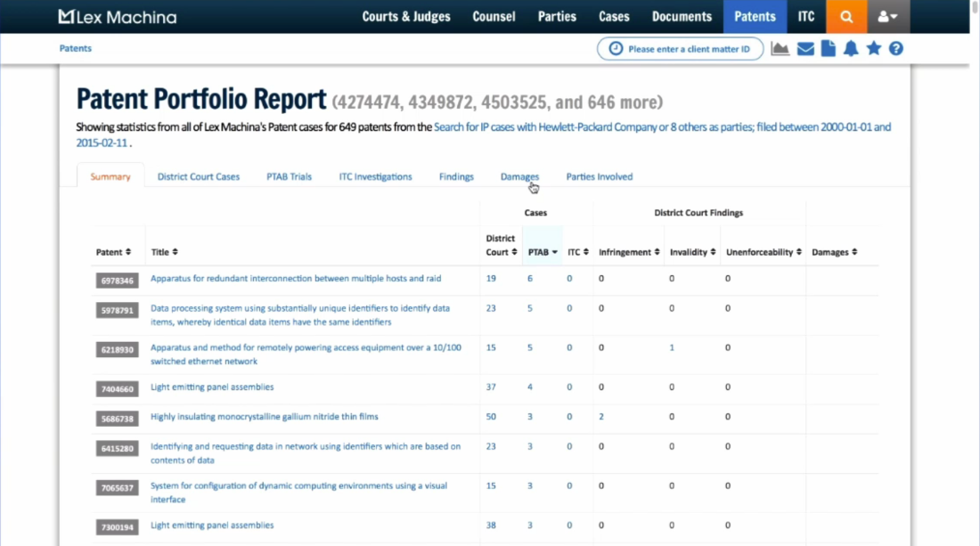
Task: Open the Cases menu
Action: (614, 17)
